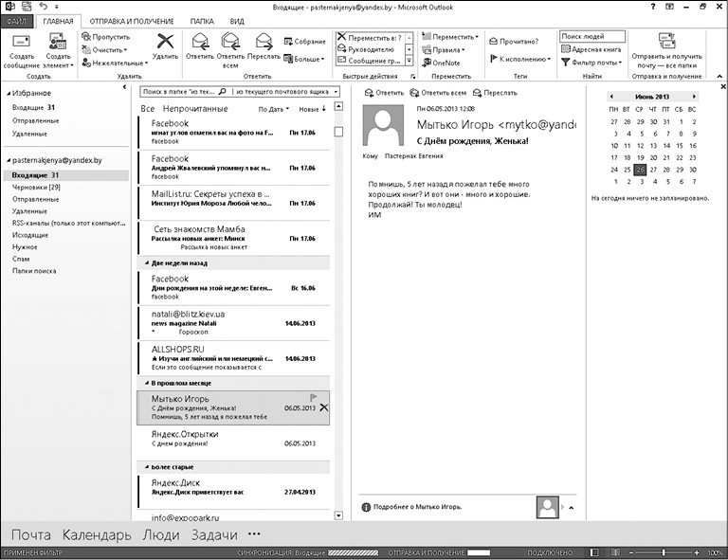Switch to the ОТПРАВКА И ПОЛУЧЕНИЕ tab
Image resolution: width=728 pixels, height=560 pixels.
click(x=132, y=20)
